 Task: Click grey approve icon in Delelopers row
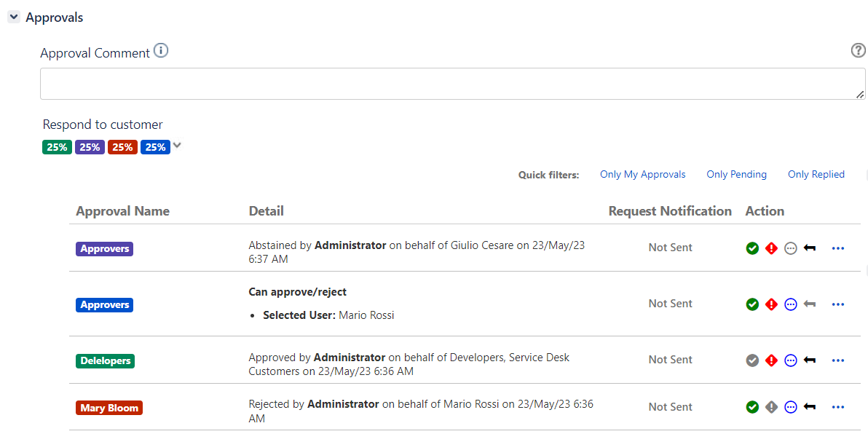coord(752,360)
